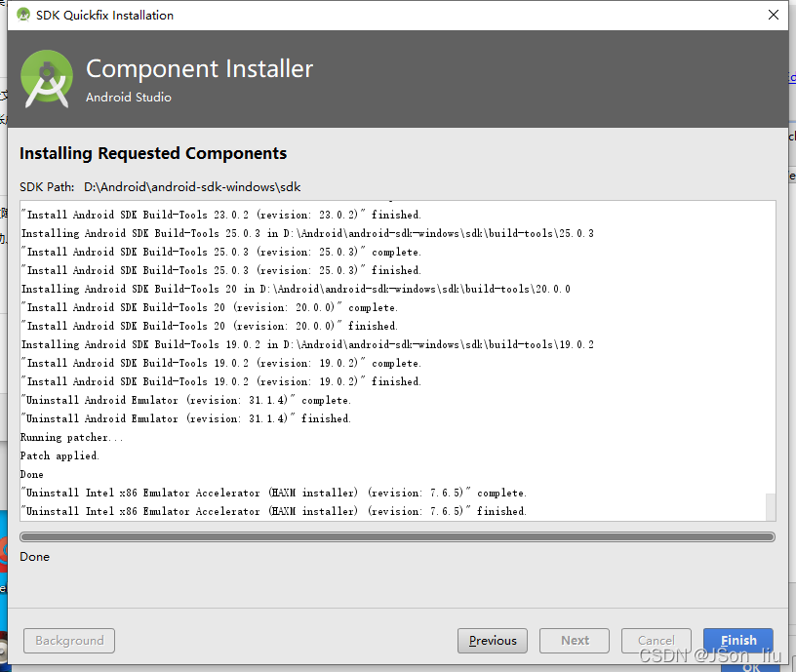The width and height of the screenshot is (796, 672).
Task: Click the 'Component Installer' title
Action: click(x=200, y=68)
